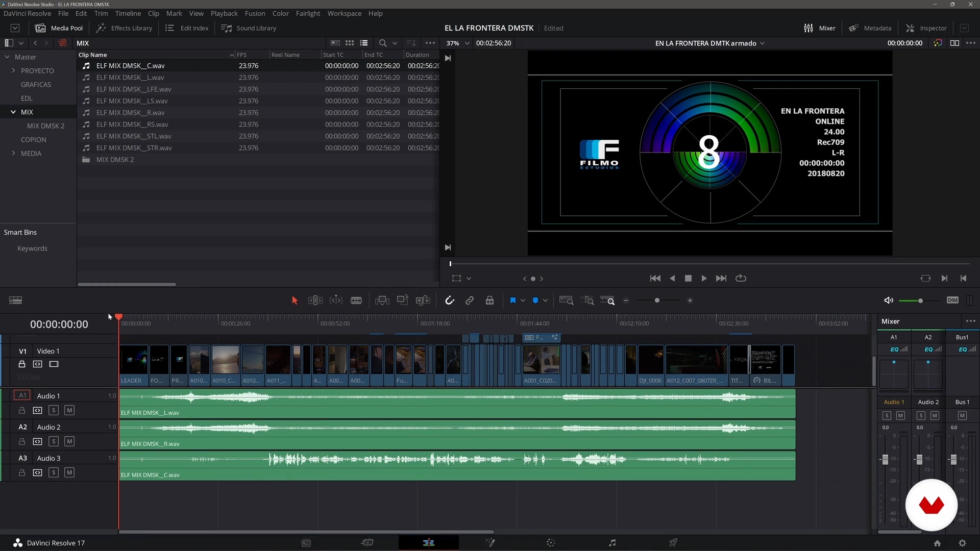Toggle the Position Lock icon
Screen dimensions: 980x551
pos(489,300)
